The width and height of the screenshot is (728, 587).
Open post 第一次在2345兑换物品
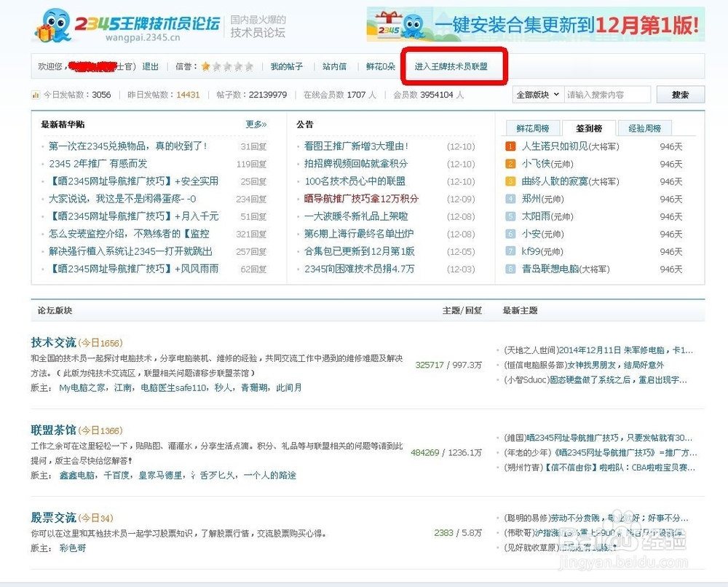(x=127, y=146)
